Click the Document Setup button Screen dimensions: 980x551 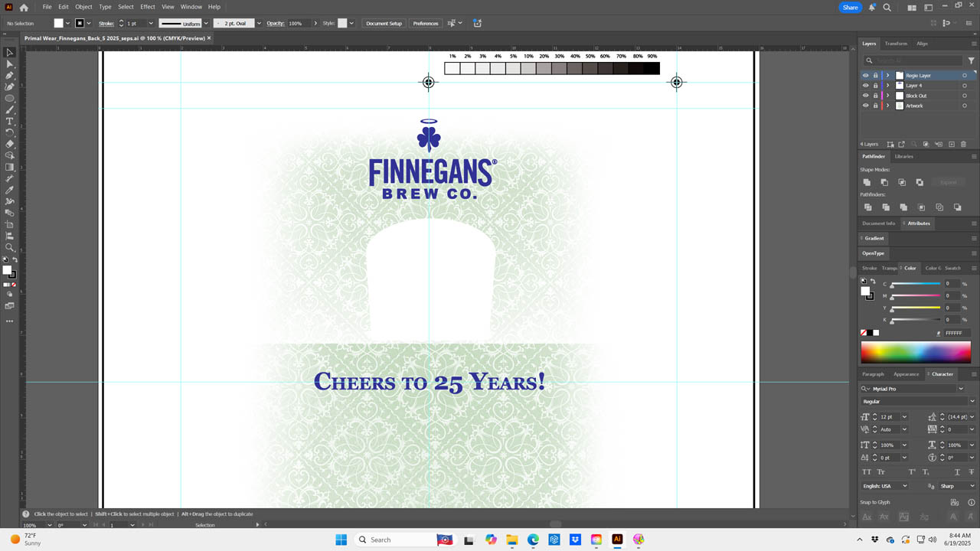[x=384, y=24]
